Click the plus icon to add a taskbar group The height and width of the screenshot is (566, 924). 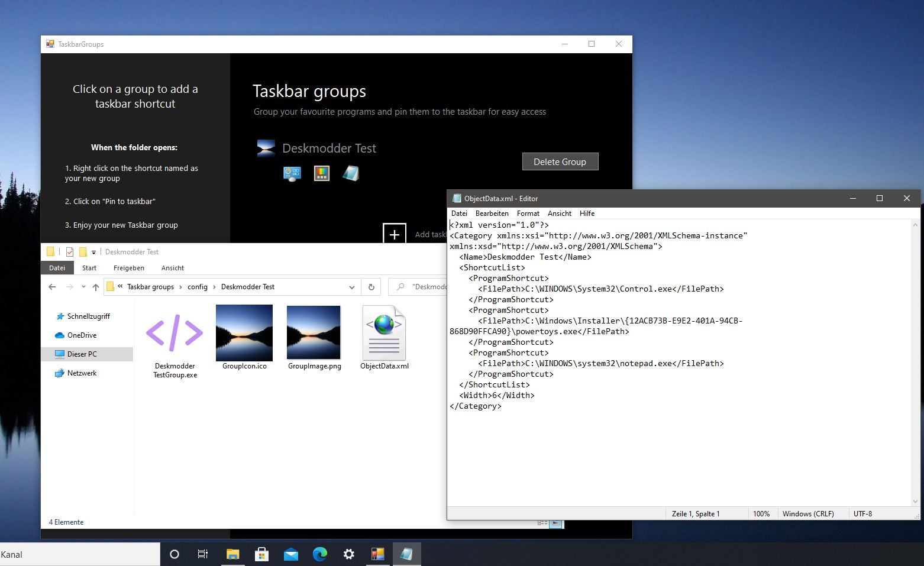click(395, 234)
